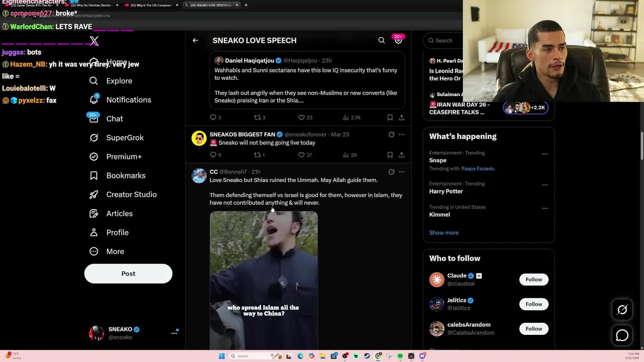Image resolution: width=644 pixels, height=362 pixels.
Task: Click the Post button
Action: pyautogui.click(x=128, y=274)
